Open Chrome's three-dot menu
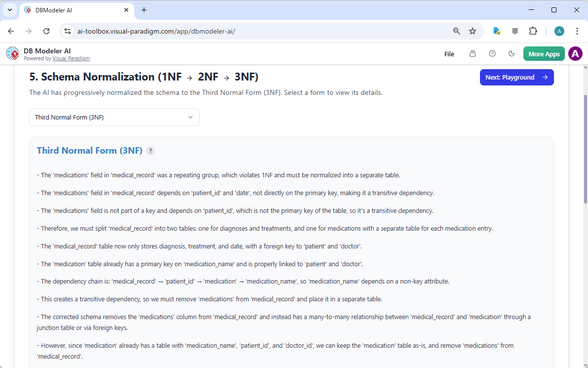 [x=577, y=31]
